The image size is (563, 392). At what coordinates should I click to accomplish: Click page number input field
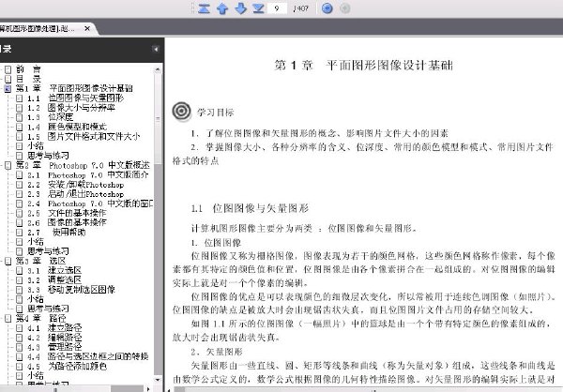tap(277, 8)
